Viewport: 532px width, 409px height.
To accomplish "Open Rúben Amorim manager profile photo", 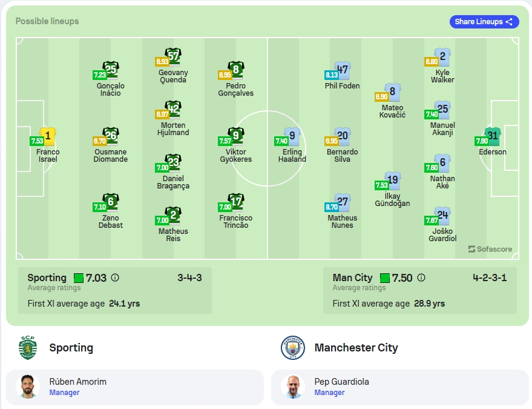I will click(28, 386).
